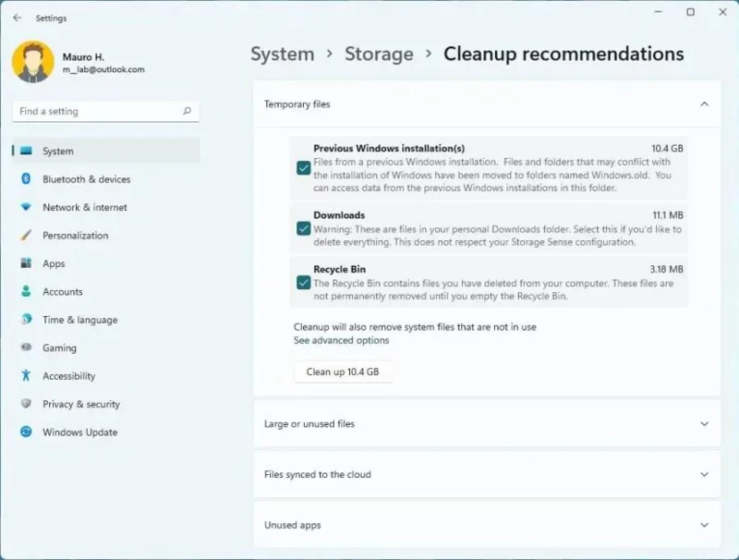739x560 pixels.
Task: Click the Mauro H. profile avatar
Action: point(33,62)
